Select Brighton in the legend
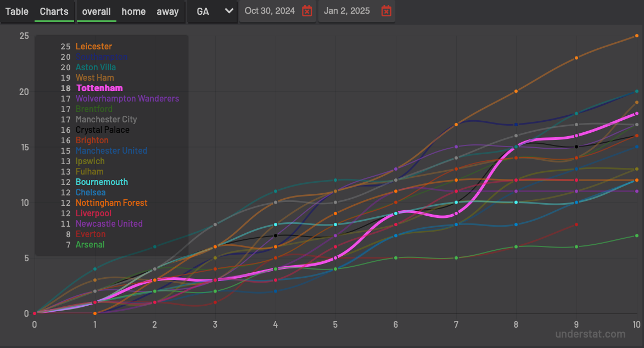The height and width of the screenshot is (348, 644). [x=92, y=140]
